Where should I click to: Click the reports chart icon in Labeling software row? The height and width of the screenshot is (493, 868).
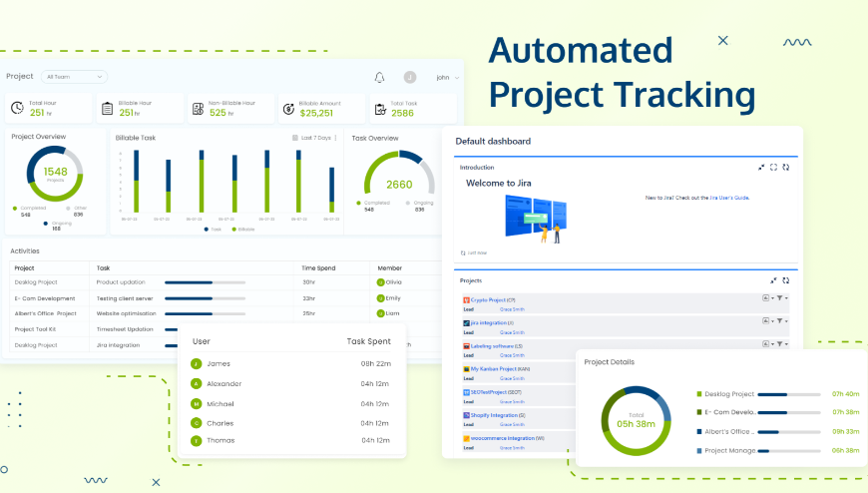765,344
